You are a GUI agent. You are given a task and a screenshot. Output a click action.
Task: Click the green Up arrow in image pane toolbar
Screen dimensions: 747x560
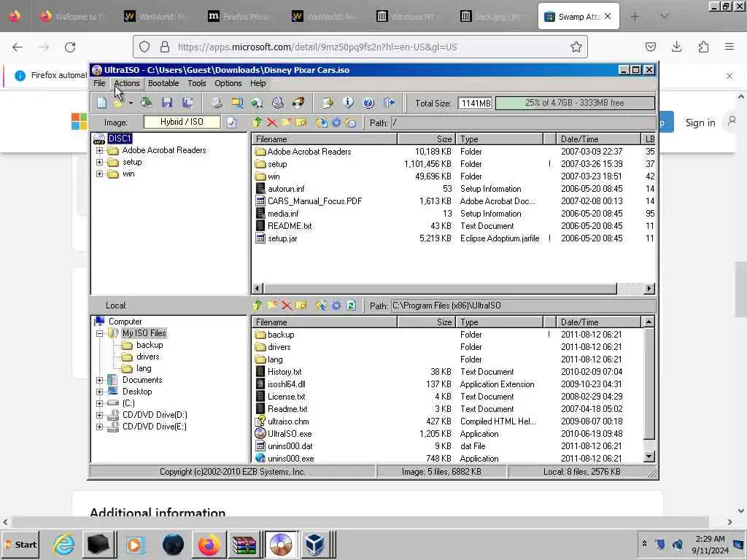click(x=258, y=122)
